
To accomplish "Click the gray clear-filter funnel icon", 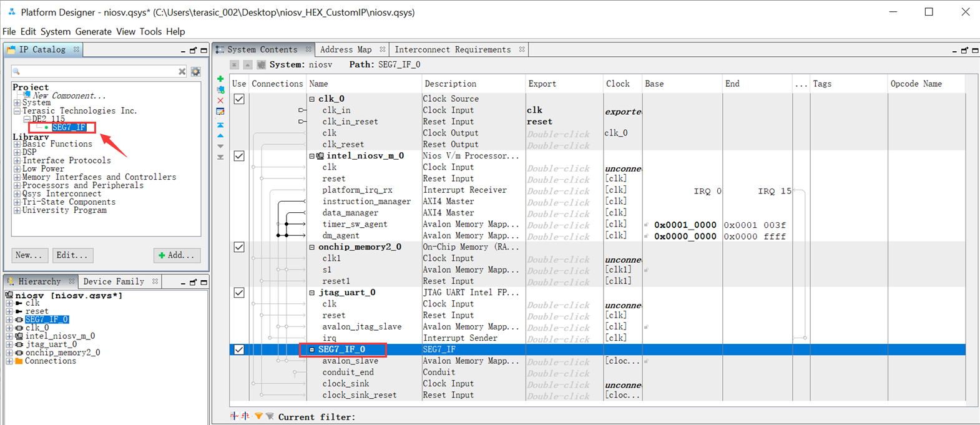I will [270, 416].
